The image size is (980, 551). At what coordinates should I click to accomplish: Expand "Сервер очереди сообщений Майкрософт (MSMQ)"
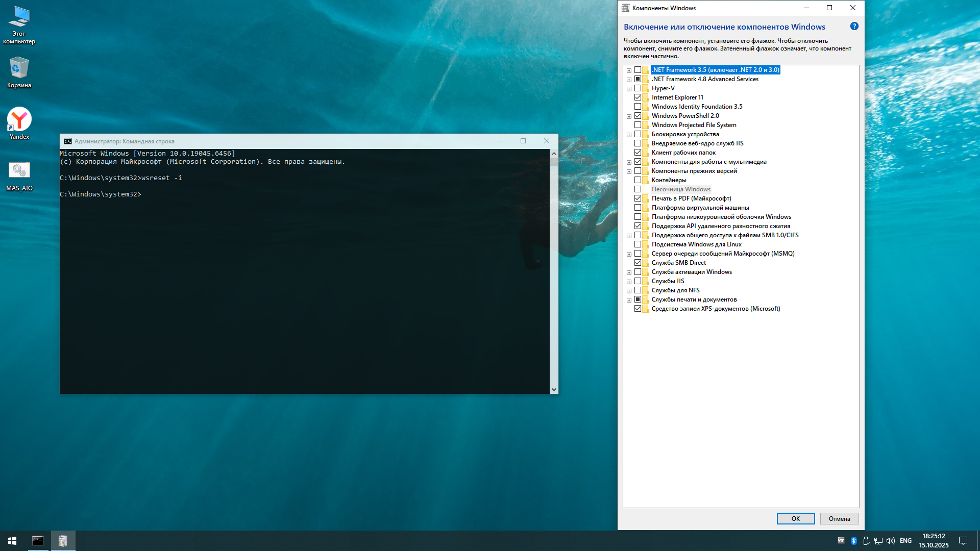point(629,253)
